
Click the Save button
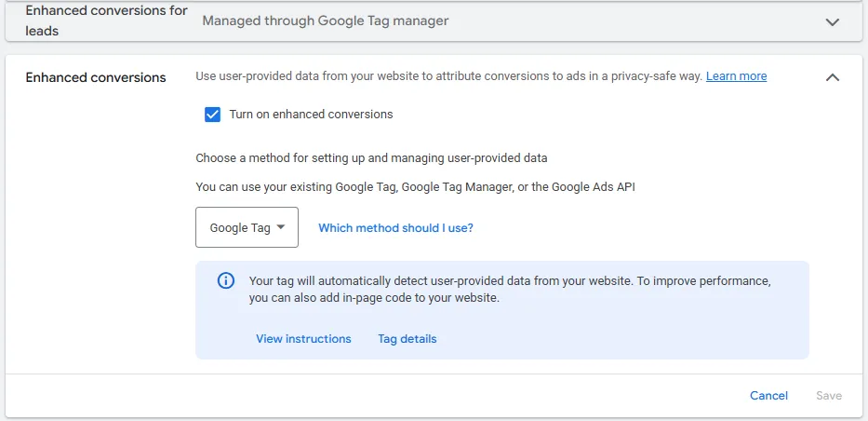pos(829,396)
